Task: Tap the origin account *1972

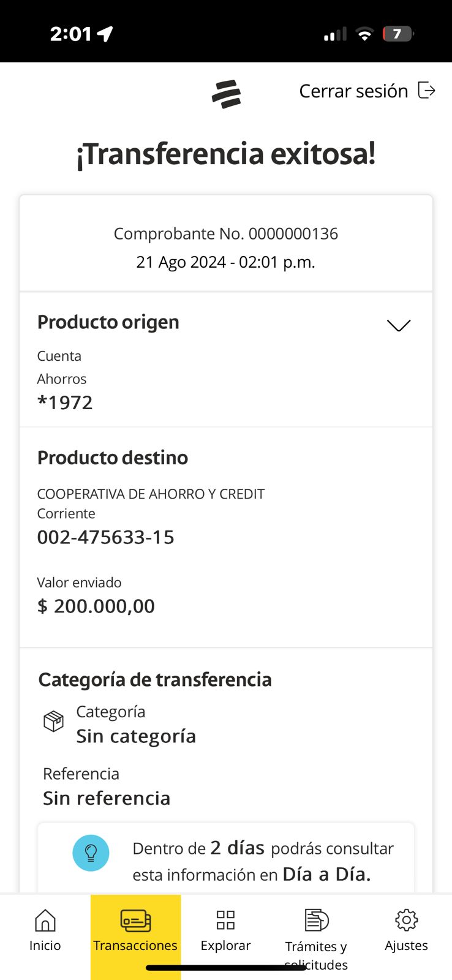Action: click(65, 402)
